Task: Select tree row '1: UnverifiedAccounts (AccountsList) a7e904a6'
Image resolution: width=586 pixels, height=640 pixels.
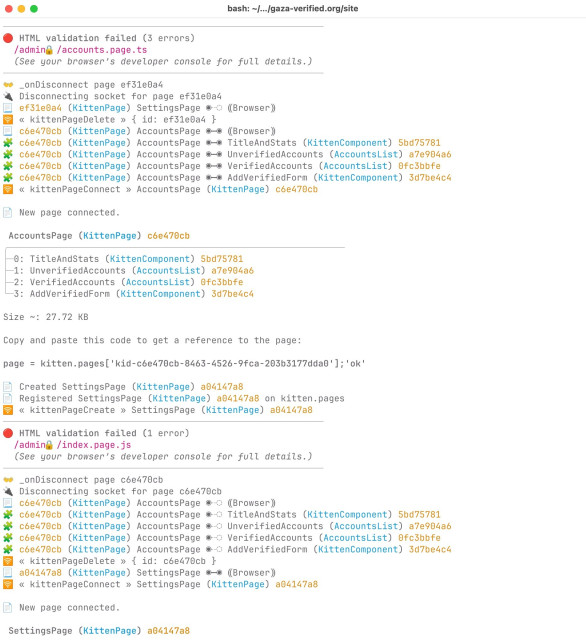Action: (x=133, y=271)
